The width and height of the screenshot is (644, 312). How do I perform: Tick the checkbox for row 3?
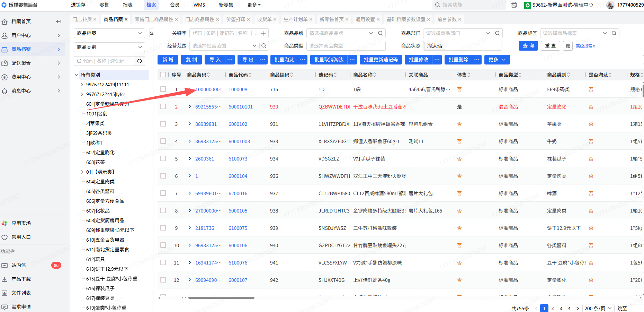[163, 124]
